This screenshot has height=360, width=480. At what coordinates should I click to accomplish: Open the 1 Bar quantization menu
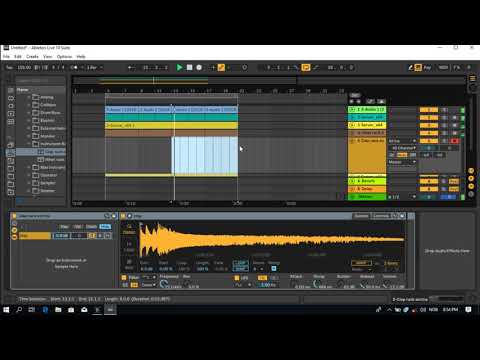tap(94, 68)
